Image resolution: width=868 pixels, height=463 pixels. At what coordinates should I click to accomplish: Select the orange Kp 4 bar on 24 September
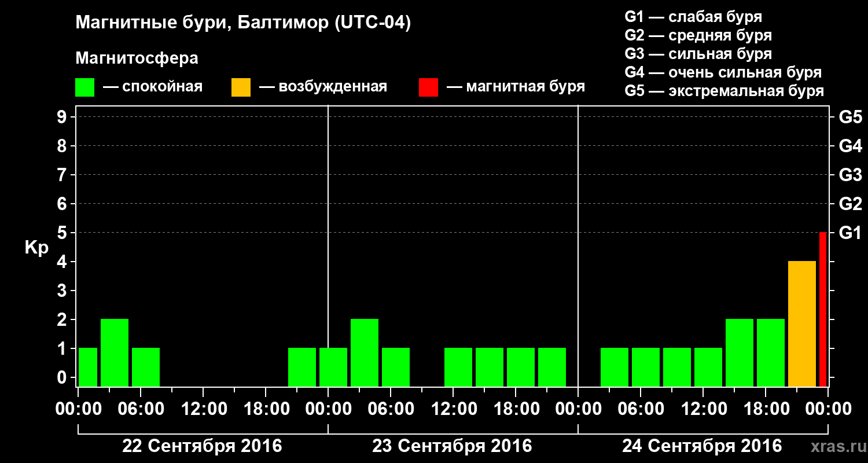[802, 324]
